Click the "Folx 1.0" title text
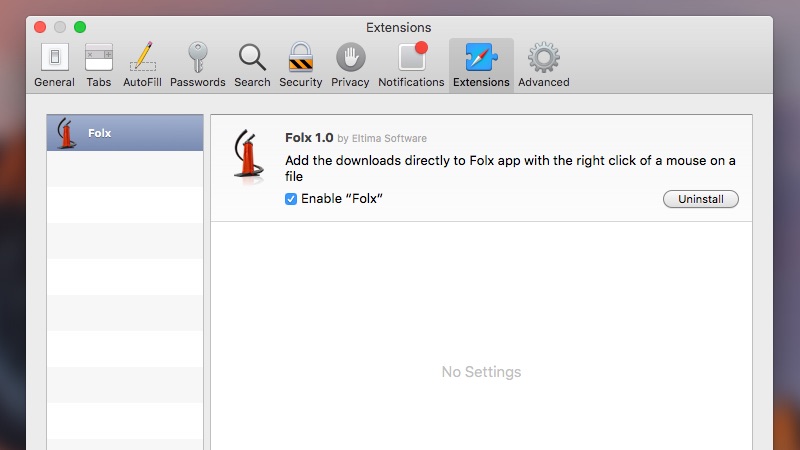Viewport: 800px width, 450px height. tap(309, 138)
